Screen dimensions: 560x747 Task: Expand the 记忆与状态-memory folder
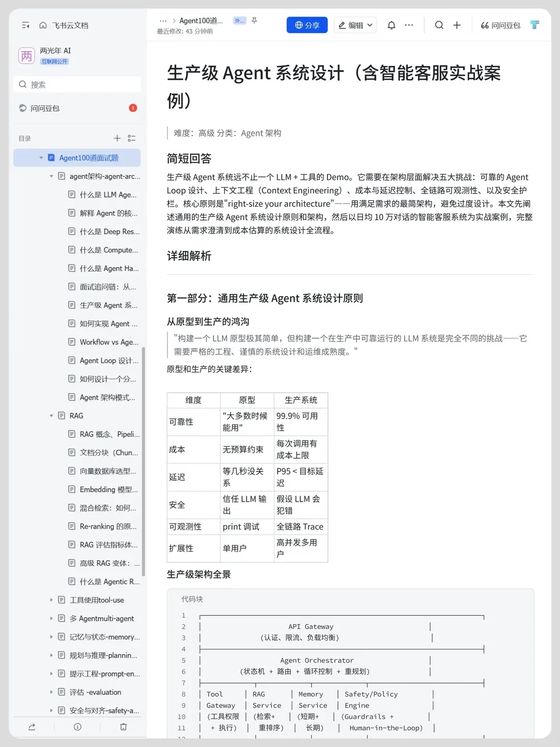point(51,637)
